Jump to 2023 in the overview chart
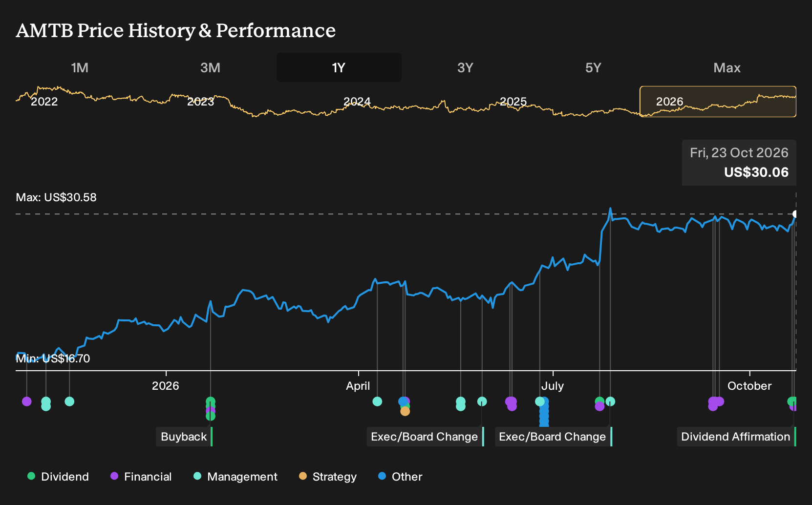The height and width of the screenshot is (505, 812). coord(201,102)
